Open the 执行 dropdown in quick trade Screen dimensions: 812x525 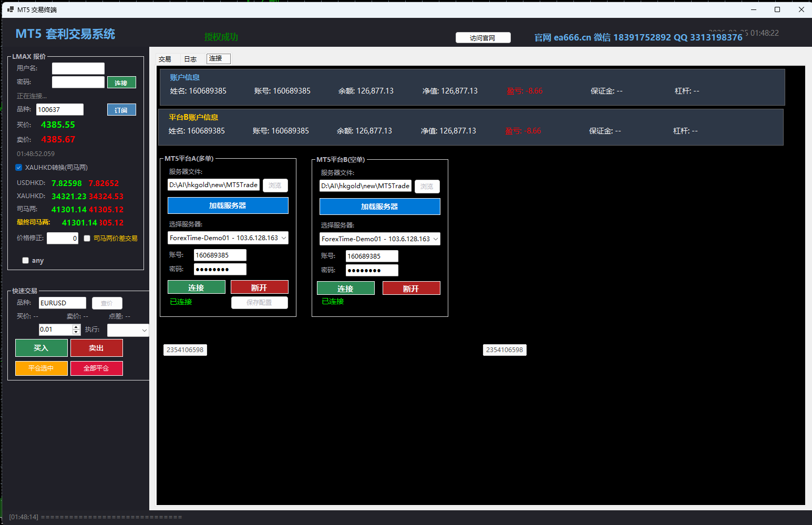(x=128, y=330)
